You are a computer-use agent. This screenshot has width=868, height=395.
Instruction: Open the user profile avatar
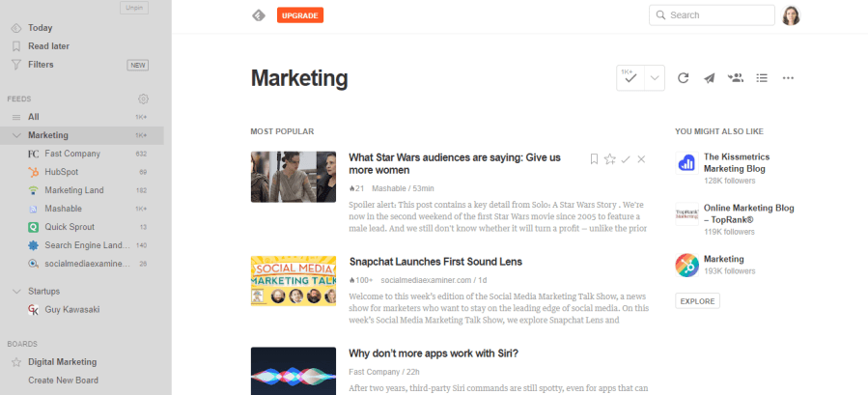[791, 15]
